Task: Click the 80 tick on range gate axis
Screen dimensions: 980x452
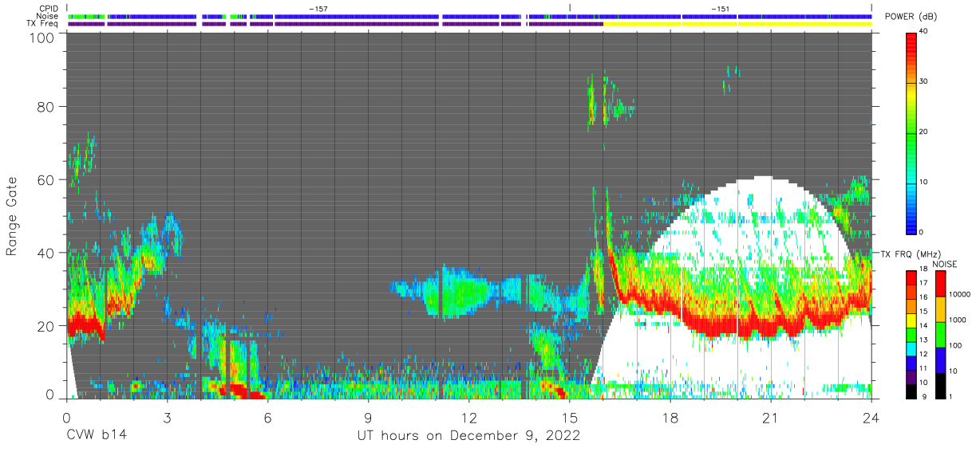Action: (x=45, y=106)
